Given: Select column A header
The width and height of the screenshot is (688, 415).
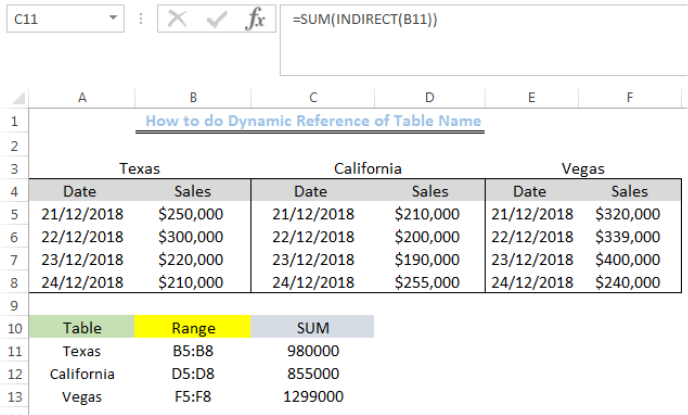Looking at the screenshot, I should coord(82,97).
